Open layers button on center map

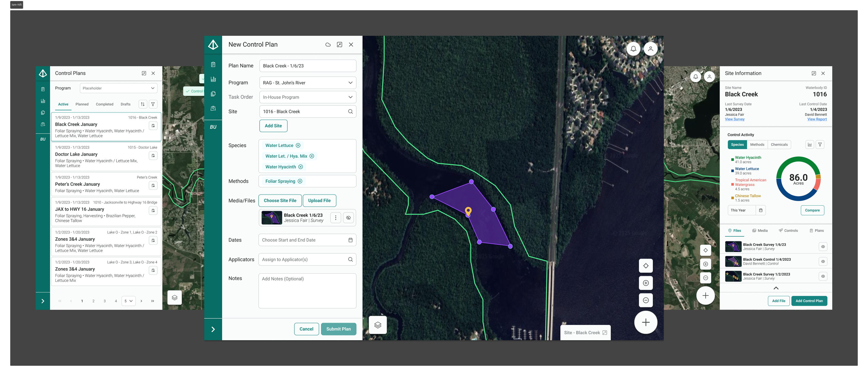tap(377, 325)
